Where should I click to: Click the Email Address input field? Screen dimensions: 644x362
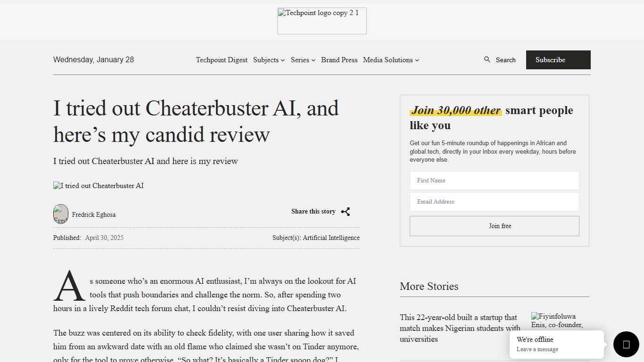pyautogui.click(x=494, y=202)
